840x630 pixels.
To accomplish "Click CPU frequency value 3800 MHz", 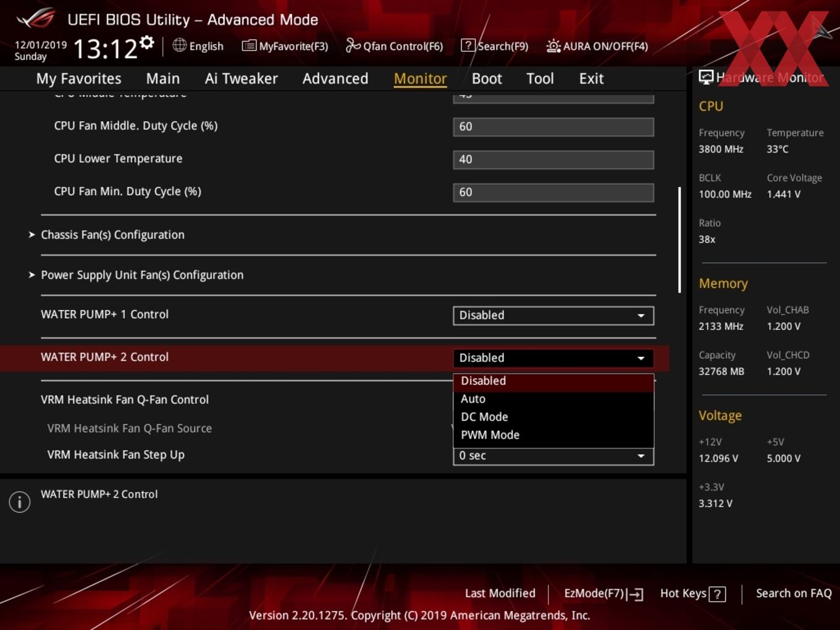I will 721,149.
